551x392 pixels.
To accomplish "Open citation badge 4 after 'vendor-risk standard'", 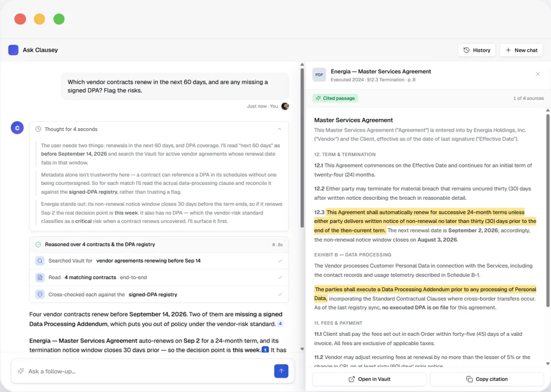I will coord(280,324).
